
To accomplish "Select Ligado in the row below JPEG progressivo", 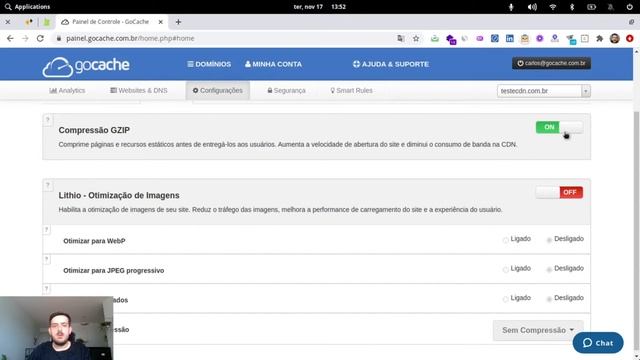I will tap(506, 299).
